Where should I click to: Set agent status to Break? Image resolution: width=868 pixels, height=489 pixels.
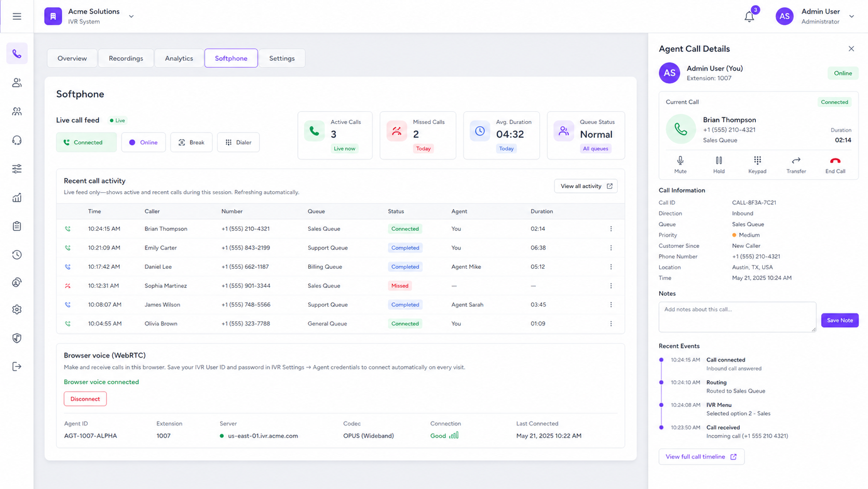point(192,142)
